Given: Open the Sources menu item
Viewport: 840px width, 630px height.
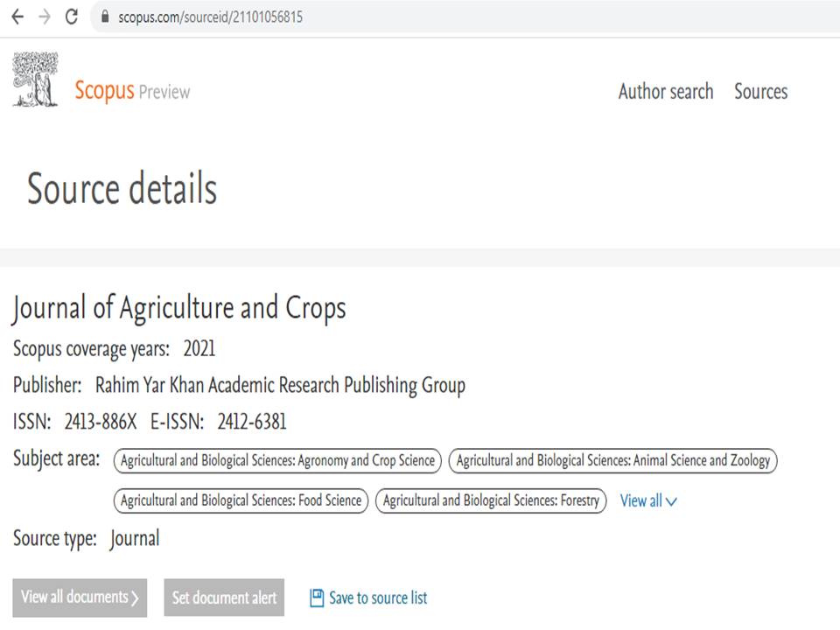Looking at the screenshot, I should pyautogui.click(x=760, y=92).
